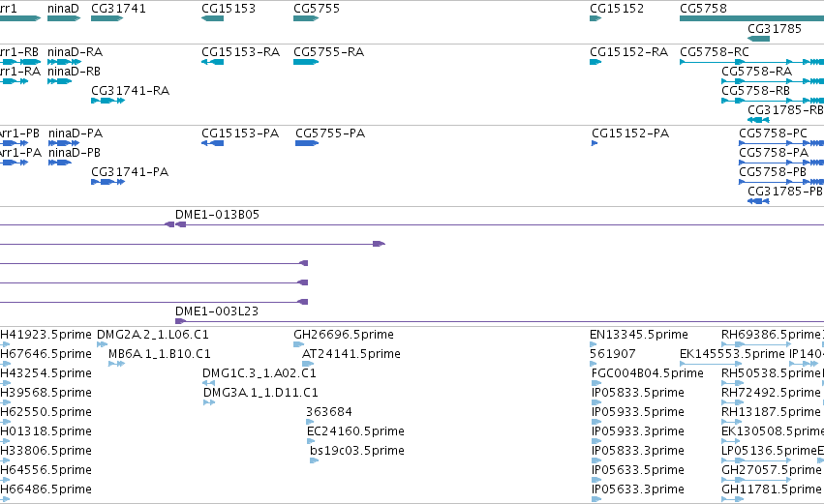This screenshot has width=824, height=504.
Task: Click the RH13187.5prime EST label
Action: [x=771, y=412]
